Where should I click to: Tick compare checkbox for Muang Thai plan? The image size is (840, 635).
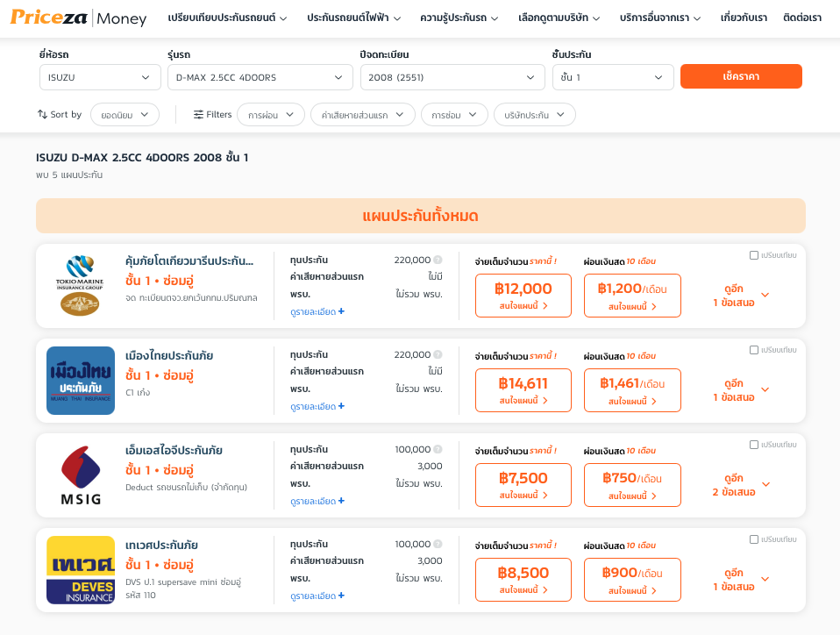(754, 350)
